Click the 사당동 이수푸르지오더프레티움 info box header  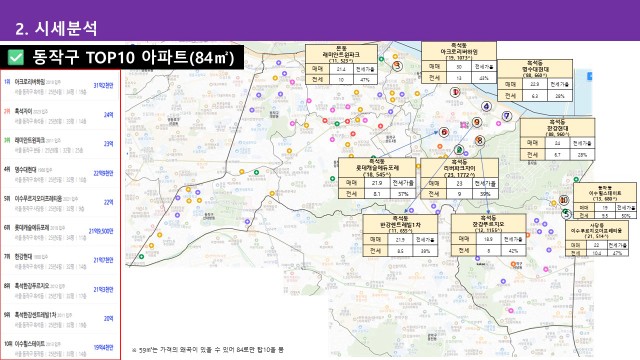[x=596, y=231]
